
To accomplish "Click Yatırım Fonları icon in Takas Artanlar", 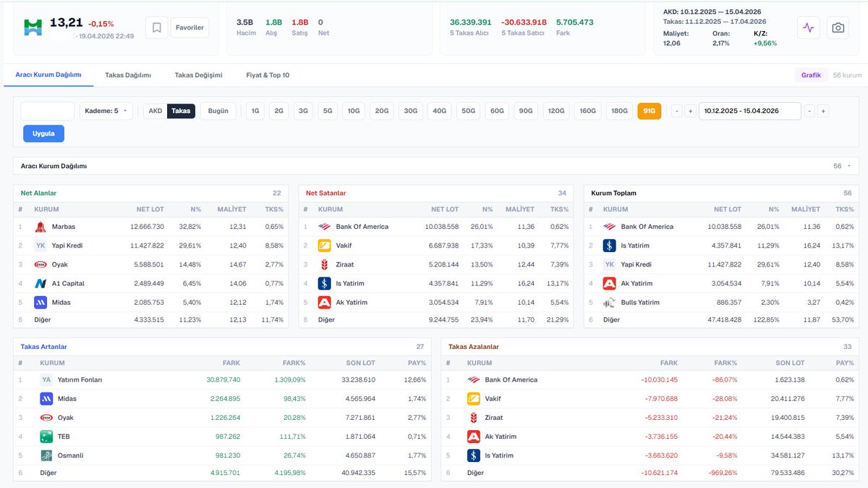I will (46, 379).
